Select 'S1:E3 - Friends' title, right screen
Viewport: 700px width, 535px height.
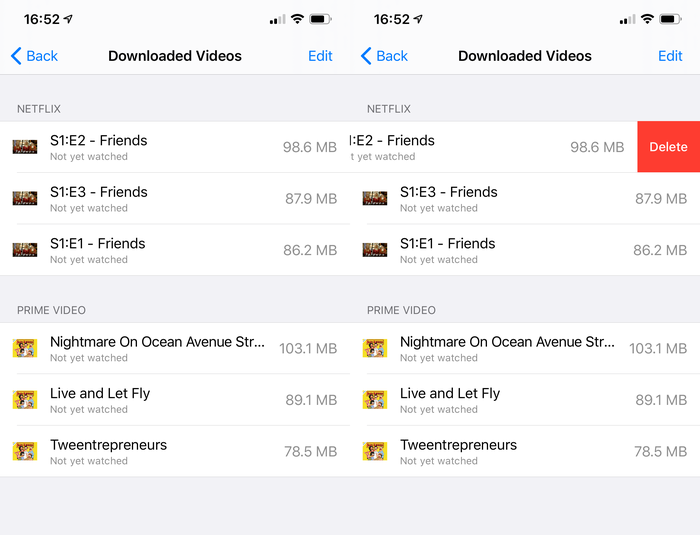(x=449, y=192)
